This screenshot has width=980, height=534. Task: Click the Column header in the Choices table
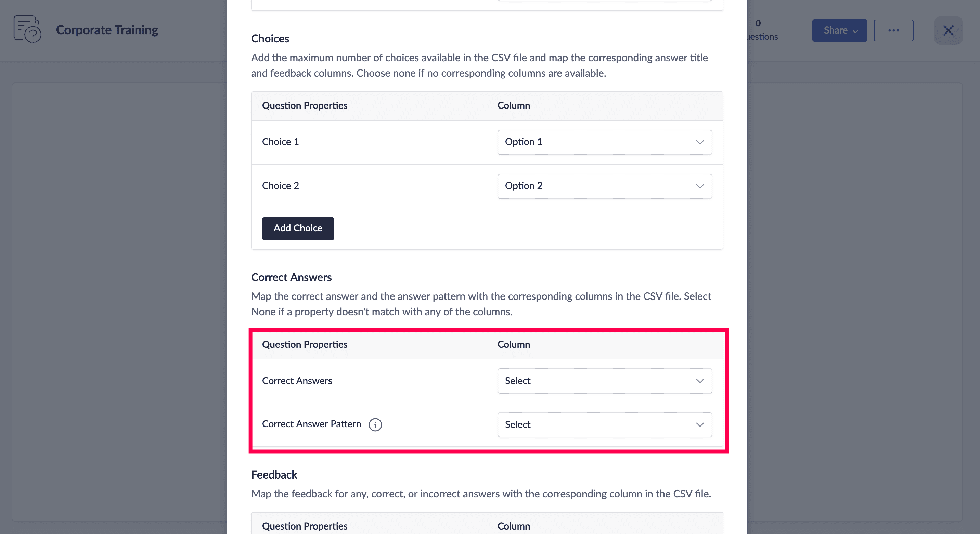click(514, 106)
